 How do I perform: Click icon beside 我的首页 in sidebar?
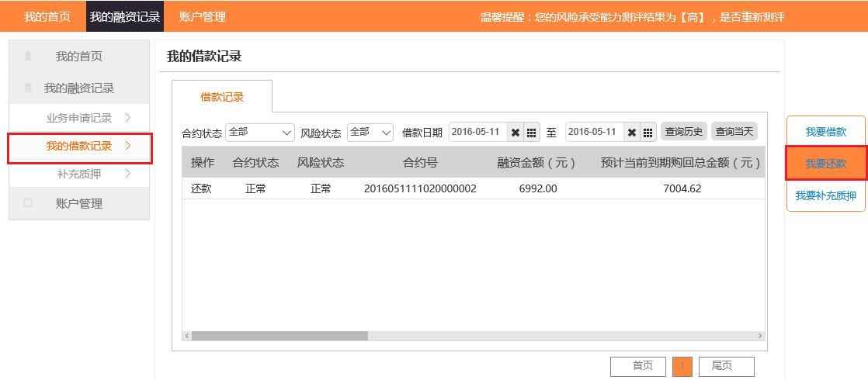tap(28, 57)
